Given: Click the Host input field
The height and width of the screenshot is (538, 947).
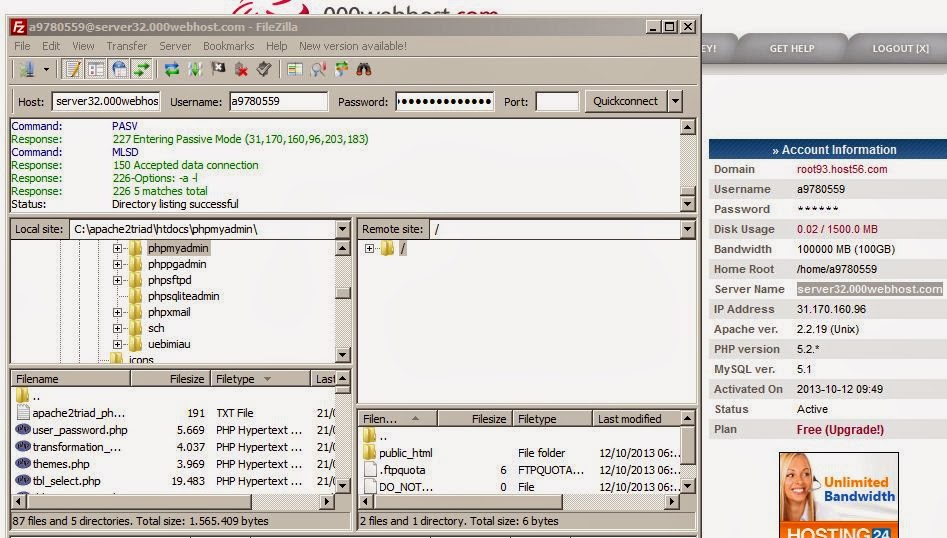Looking at the screenshot, I should click(106, 101).
